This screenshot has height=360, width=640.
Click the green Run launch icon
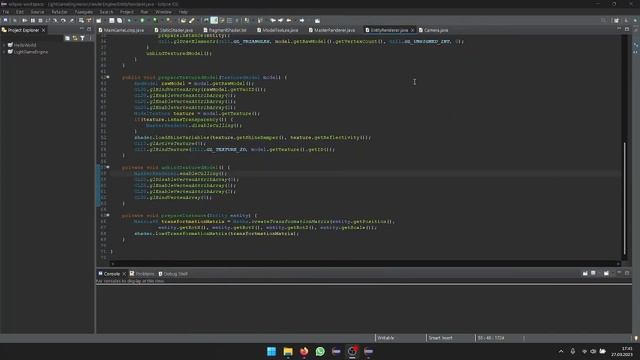pos(142,20)
